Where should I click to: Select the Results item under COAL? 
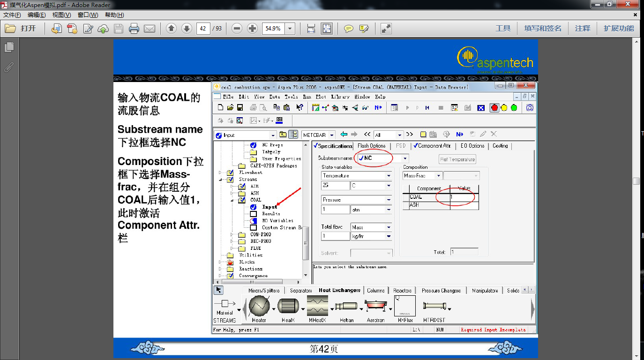pyautogui.click(x=271, y=214)
